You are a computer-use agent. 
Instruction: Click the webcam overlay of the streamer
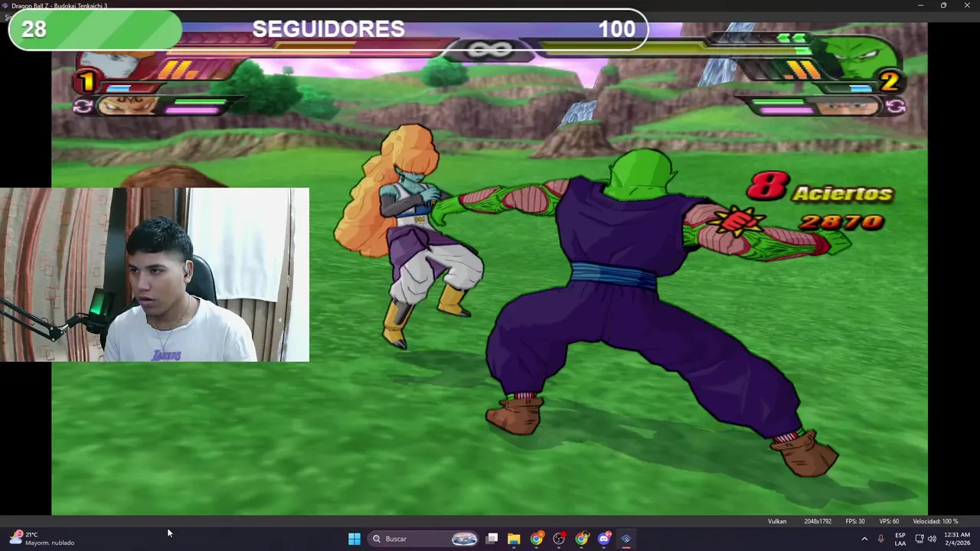[x=155, y=274]
